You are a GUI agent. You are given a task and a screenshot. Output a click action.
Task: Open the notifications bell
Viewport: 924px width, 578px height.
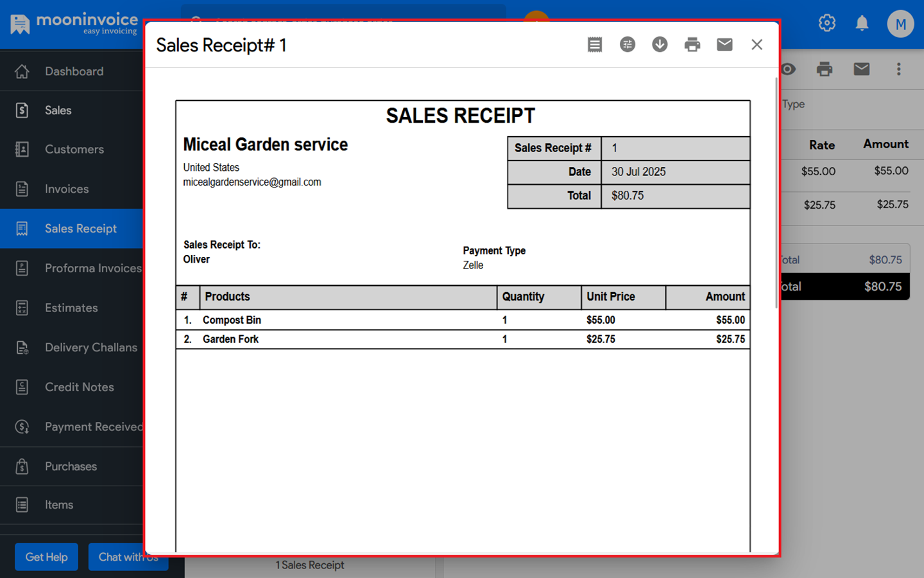(x=862, y=24)
